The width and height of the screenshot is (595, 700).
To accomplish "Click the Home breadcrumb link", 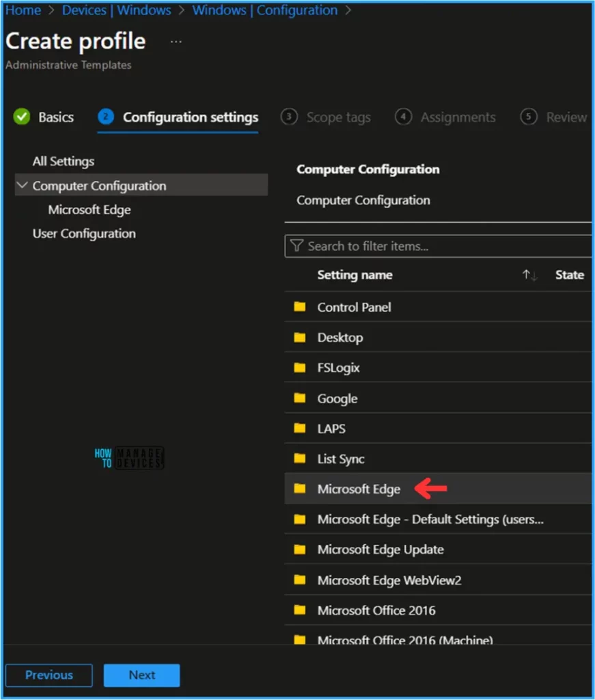I will (x=23, y=10).
